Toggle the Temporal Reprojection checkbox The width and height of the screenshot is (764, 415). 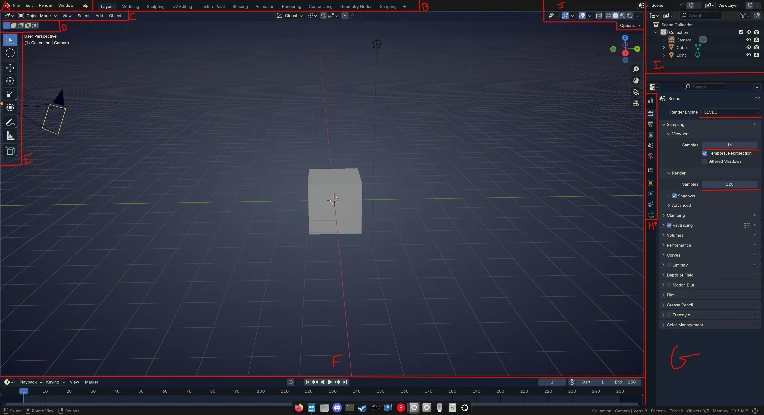[705, 153]
